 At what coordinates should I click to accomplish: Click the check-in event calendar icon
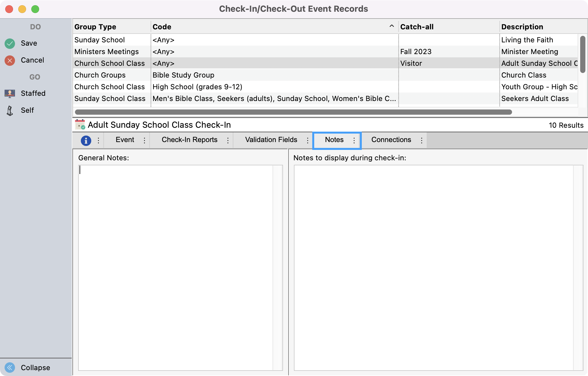coord(80,125)
